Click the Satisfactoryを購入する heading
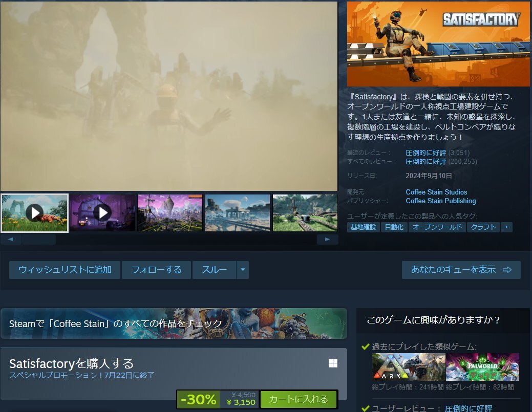This screenshot has width=532, height=412. (x=71, y=363)
